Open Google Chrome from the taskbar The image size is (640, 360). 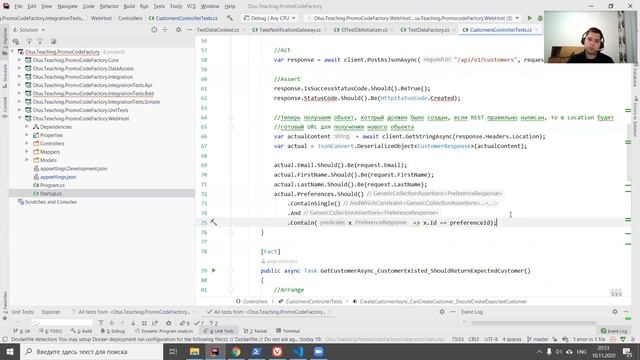click(236, 351)
